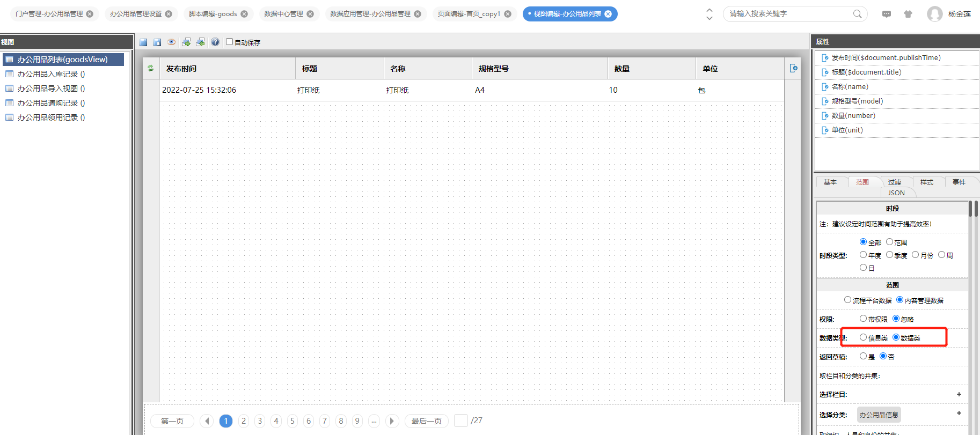Select 是 for 返回草稿
Screen dimensions: 980x435
coord(863,356)
